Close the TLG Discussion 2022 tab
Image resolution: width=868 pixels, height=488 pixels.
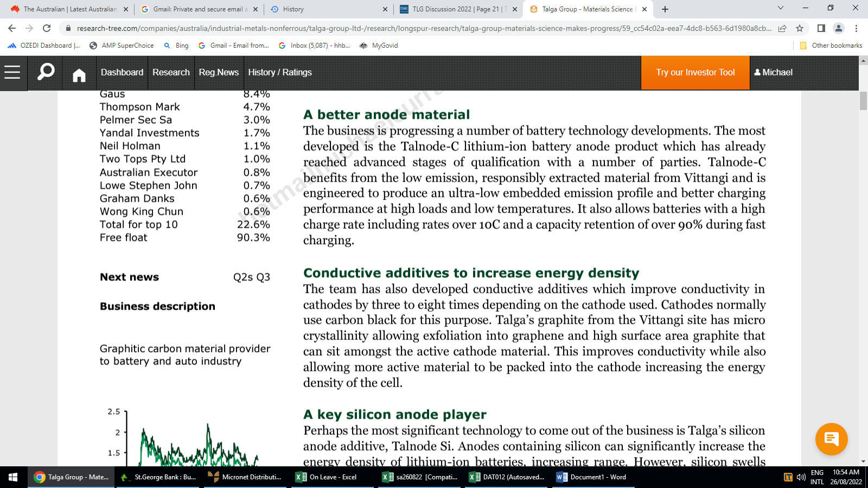515,9
